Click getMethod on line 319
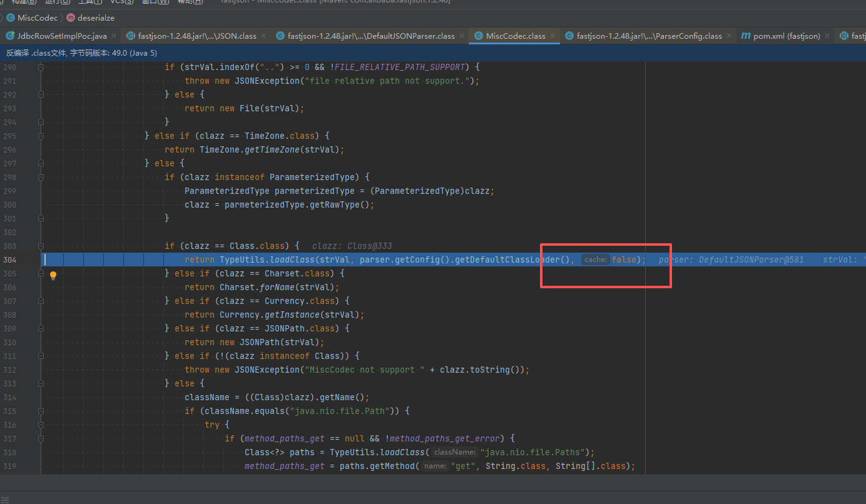 (x=392, y=466)
